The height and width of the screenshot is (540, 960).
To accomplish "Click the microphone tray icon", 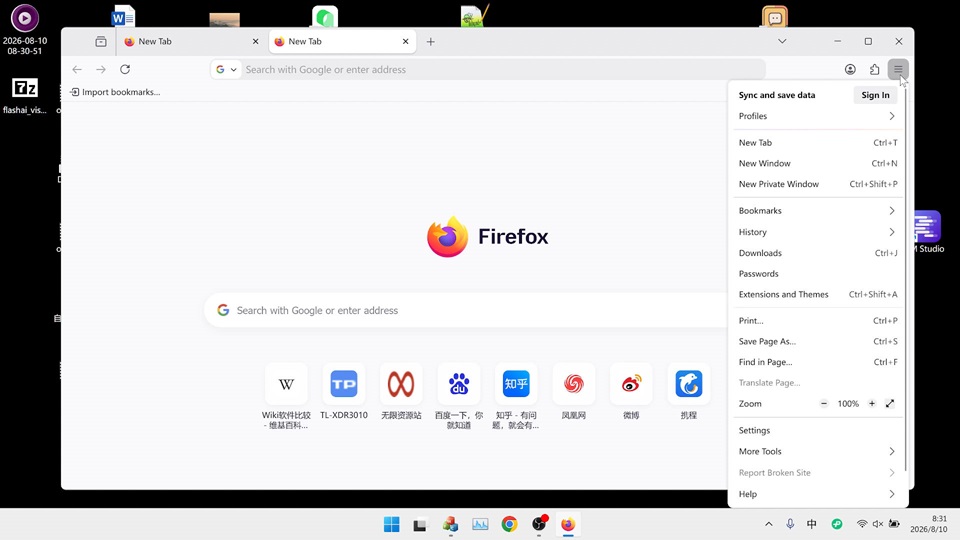I will (x=790, y=524).
